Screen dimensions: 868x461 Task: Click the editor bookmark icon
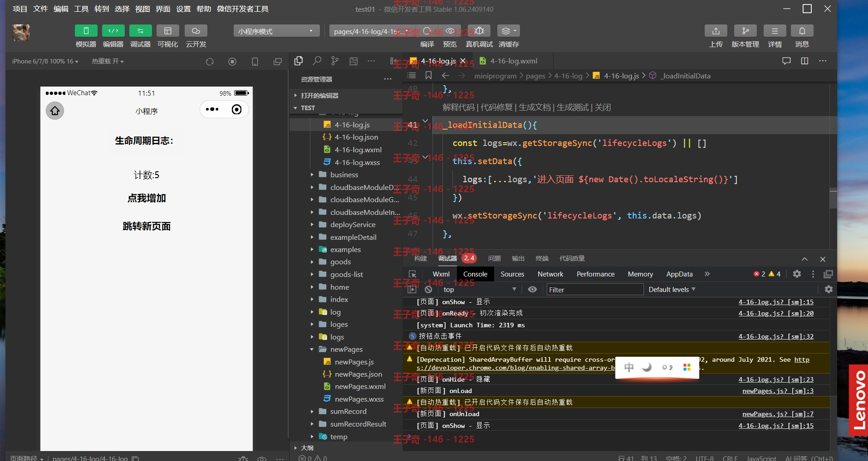pos(428,75)
